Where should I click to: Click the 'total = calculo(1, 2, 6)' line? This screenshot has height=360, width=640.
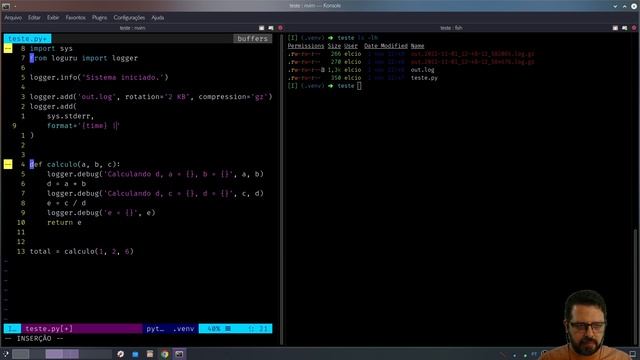click(x=82, y=251)
